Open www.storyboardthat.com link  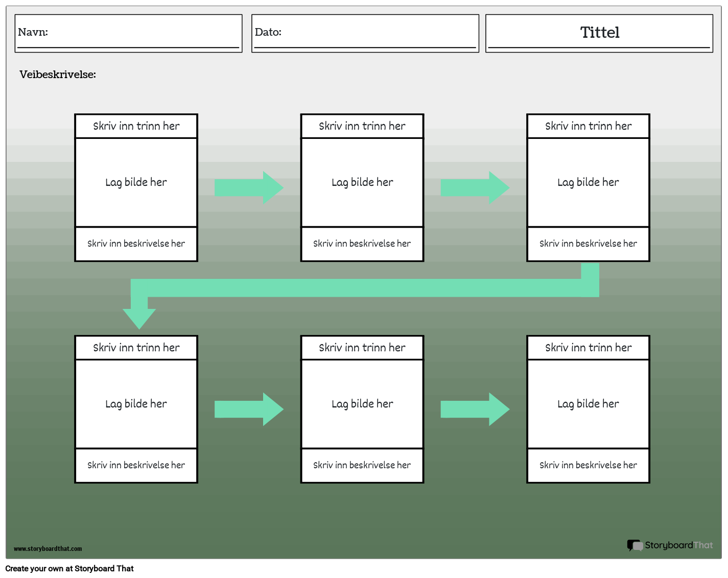[x=48, y=549]
